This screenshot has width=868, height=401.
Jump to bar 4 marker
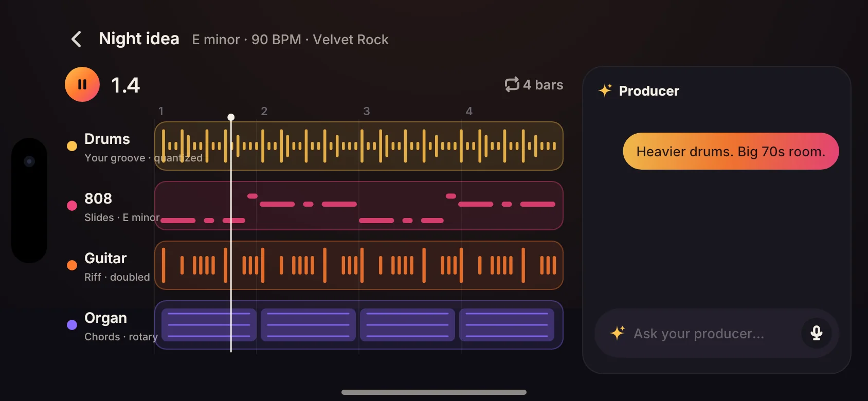point(469,111)
